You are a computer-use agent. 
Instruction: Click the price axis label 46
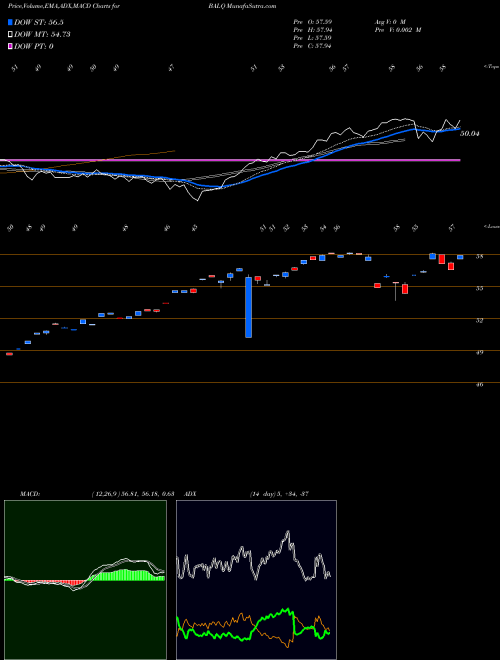click(479, 384)
